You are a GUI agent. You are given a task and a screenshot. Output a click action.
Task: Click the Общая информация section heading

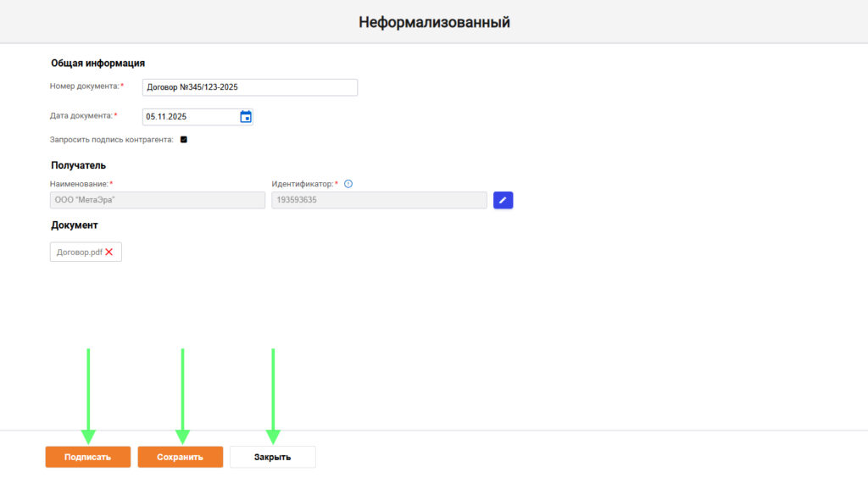pyautogui.click(x=97, y=63)
